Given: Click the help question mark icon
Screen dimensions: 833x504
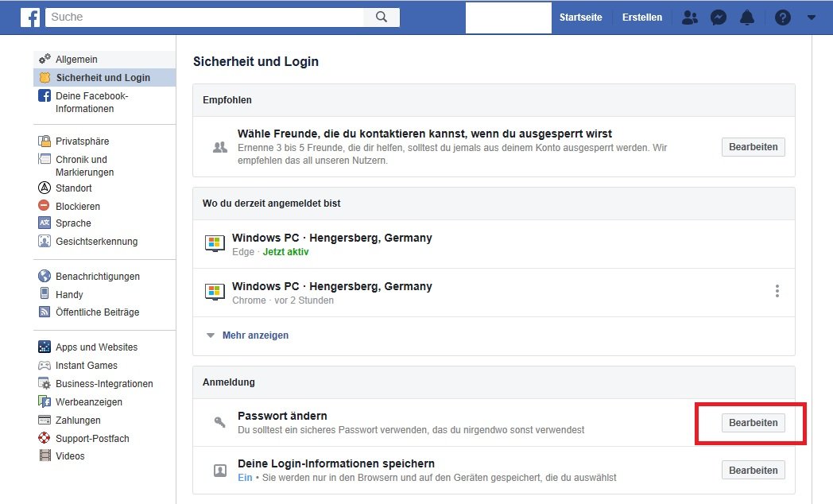Looking at the screenshot, I should (x=783, y=17).
